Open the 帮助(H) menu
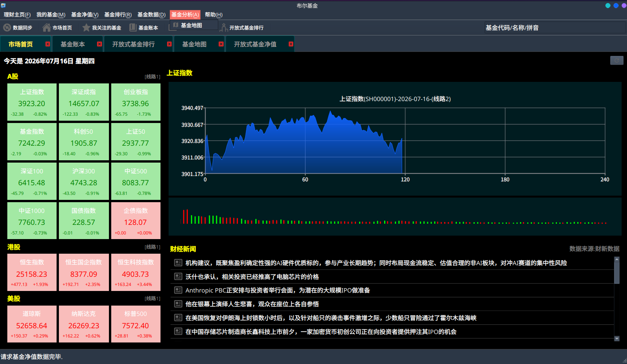Screen dimensions: 627x364 coord(214,15)
